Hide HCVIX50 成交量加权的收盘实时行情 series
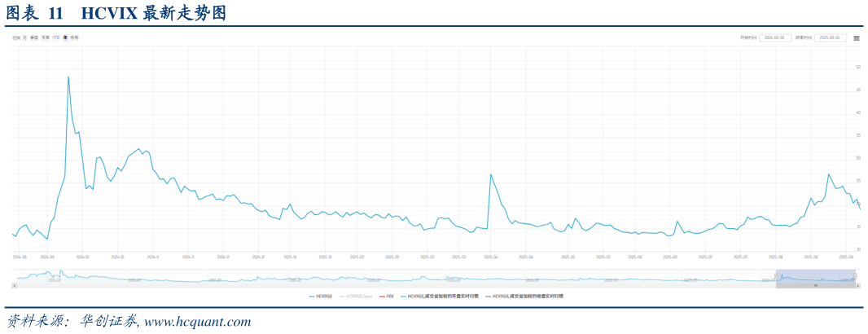The image size is (868, 334). (x=526, y=297)
